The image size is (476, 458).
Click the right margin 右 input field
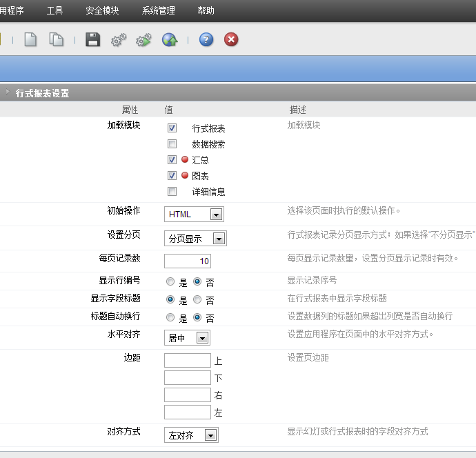[188, 395]
